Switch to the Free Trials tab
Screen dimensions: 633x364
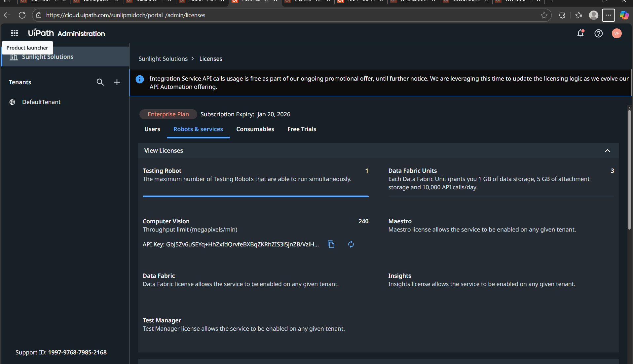pos(302,129)
